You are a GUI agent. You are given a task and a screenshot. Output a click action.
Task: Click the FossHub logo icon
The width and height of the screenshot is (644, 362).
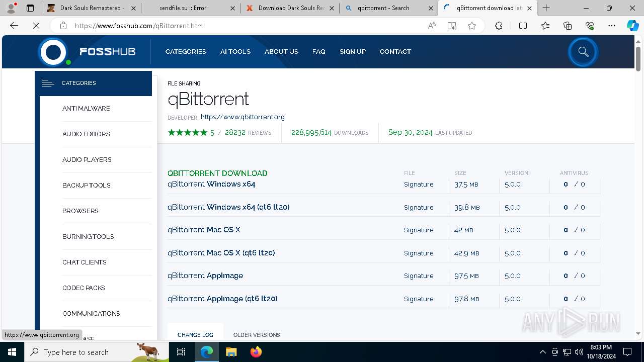pos(53,52)
